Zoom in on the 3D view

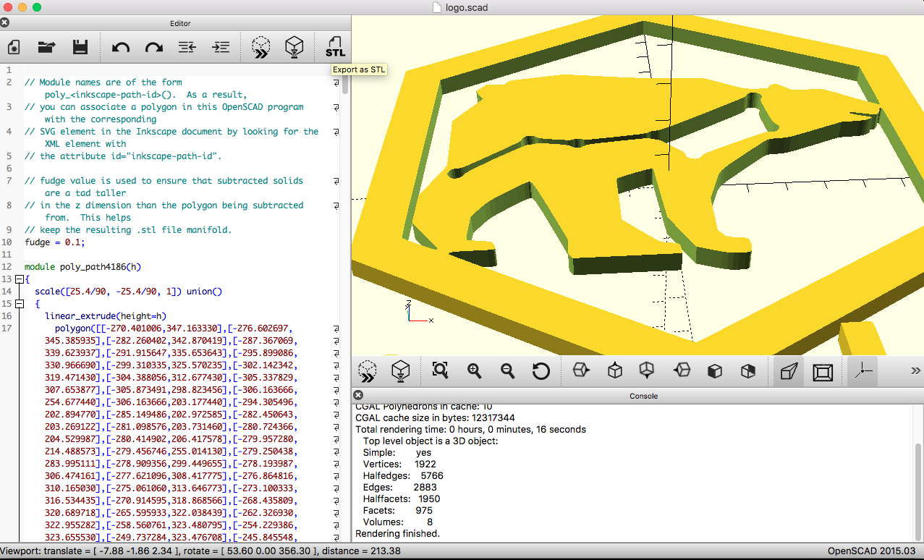pyautogui.click(x=474, y=371)
